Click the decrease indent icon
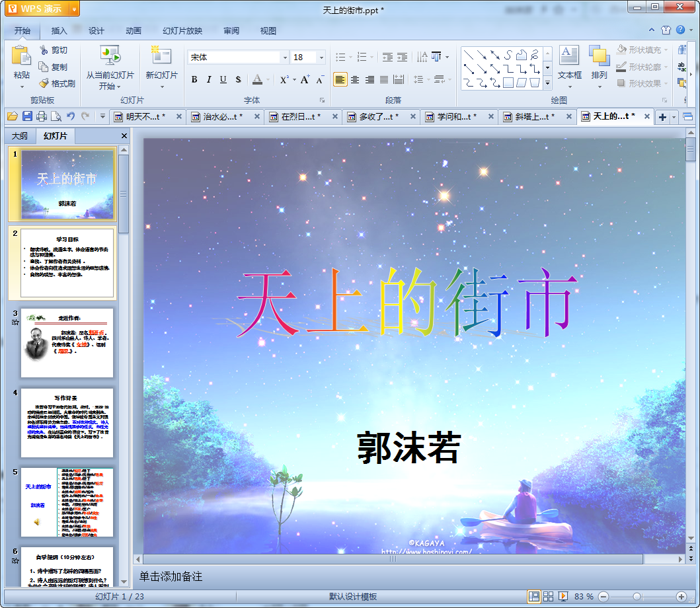This screenshot has height=608, width=700. 387,57
